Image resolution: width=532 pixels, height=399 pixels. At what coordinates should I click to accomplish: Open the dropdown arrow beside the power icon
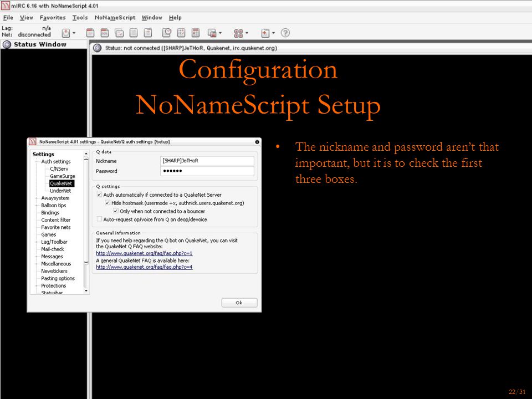click(74, 33)
